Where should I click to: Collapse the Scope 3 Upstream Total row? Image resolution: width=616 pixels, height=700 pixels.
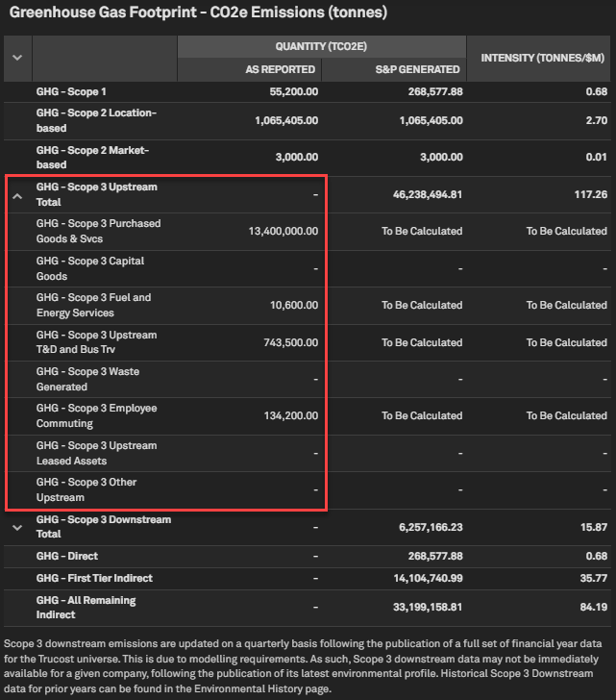click(17, 195)
